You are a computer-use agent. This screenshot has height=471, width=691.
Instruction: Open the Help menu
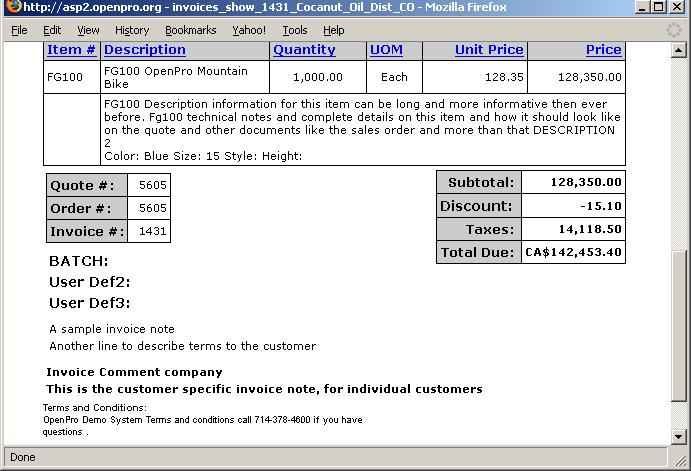[334, 30]
